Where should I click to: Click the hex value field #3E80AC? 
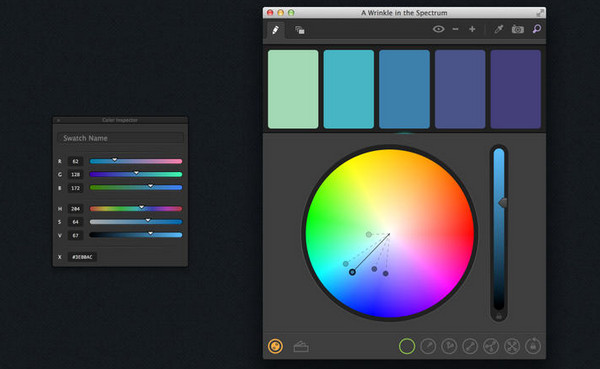82,257
